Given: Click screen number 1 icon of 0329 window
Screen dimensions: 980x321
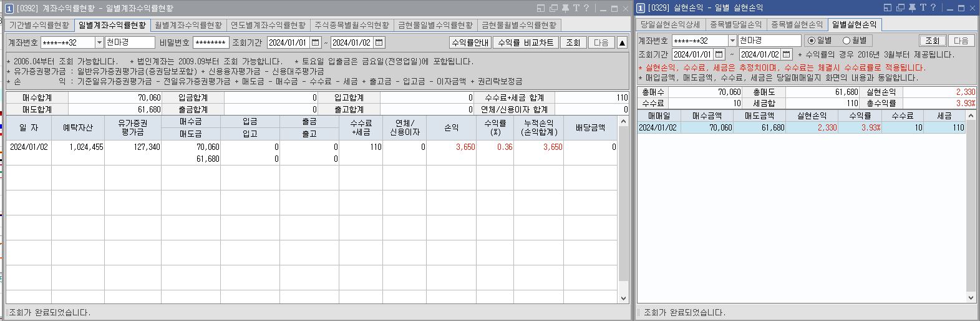Looking at the screenshot, I should [641, 8].
